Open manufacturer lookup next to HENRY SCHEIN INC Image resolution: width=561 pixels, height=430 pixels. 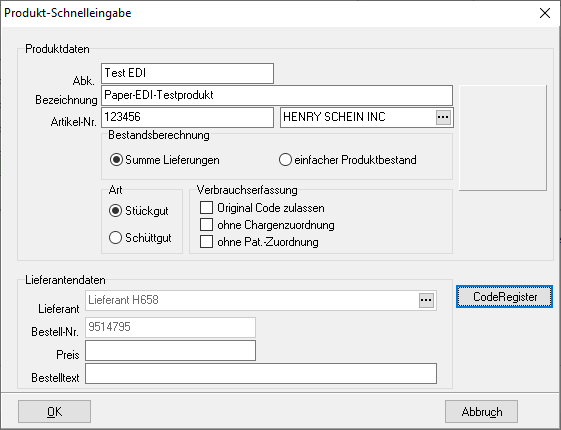tap(443, 117)
